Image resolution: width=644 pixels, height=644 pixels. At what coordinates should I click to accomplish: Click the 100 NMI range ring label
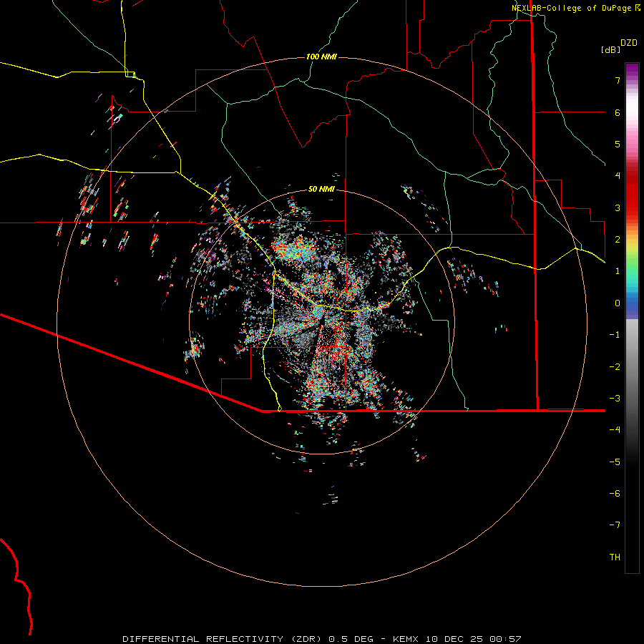321,57
